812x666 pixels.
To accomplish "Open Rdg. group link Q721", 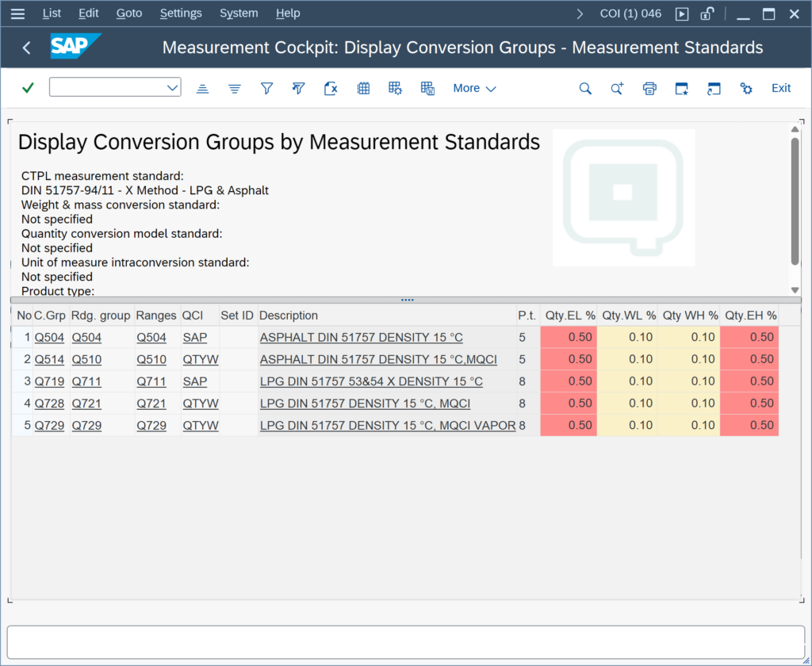I will tap(86, 404).
